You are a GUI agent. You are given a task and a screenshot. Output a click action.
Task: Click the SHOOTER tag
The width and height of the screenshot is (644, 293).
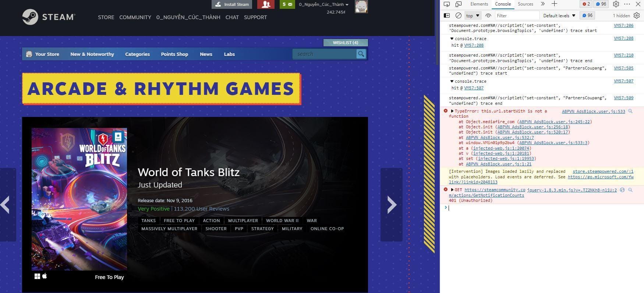[216, 229]
